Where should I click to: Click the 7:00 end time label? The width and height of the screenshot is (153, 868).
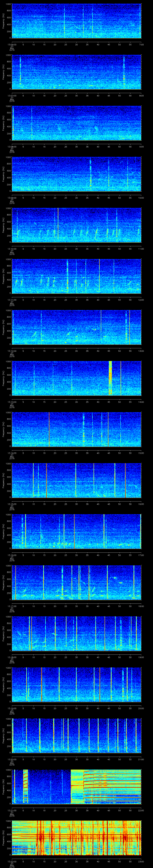(x=141, y=44)
